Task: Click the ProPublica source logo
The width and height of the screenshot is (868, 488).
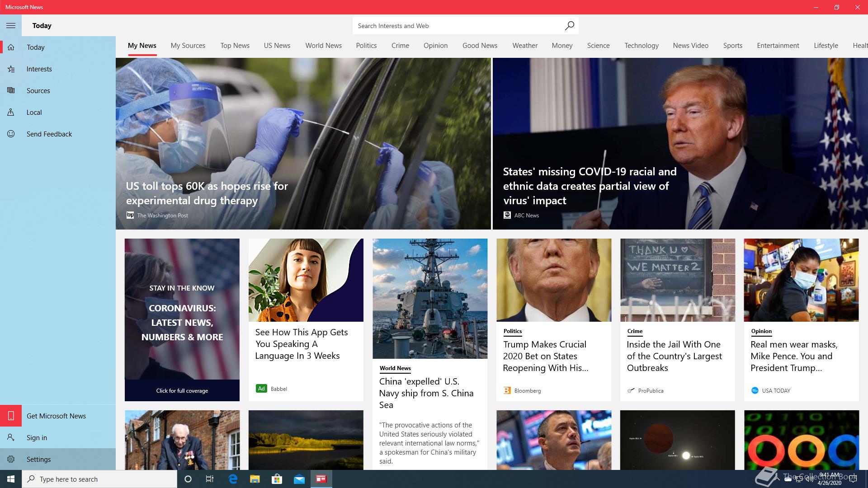Action: coord(631,390)
